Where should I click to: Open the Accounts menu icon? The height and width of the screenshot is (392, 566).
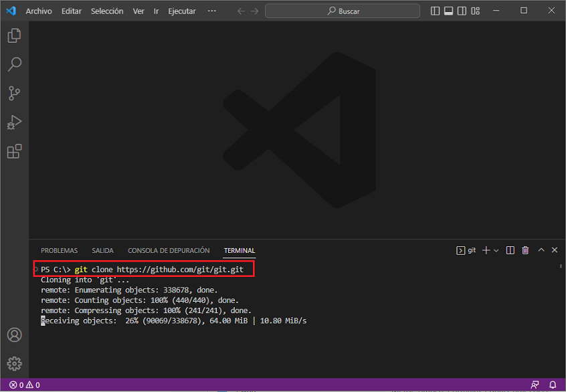(x=15, y=335)
